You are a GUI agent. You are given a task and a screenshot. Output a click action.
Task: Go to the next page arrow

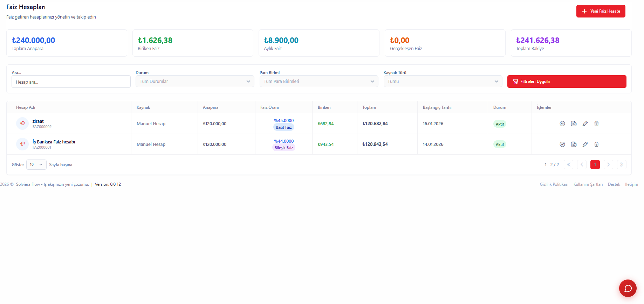pos(608,165)
